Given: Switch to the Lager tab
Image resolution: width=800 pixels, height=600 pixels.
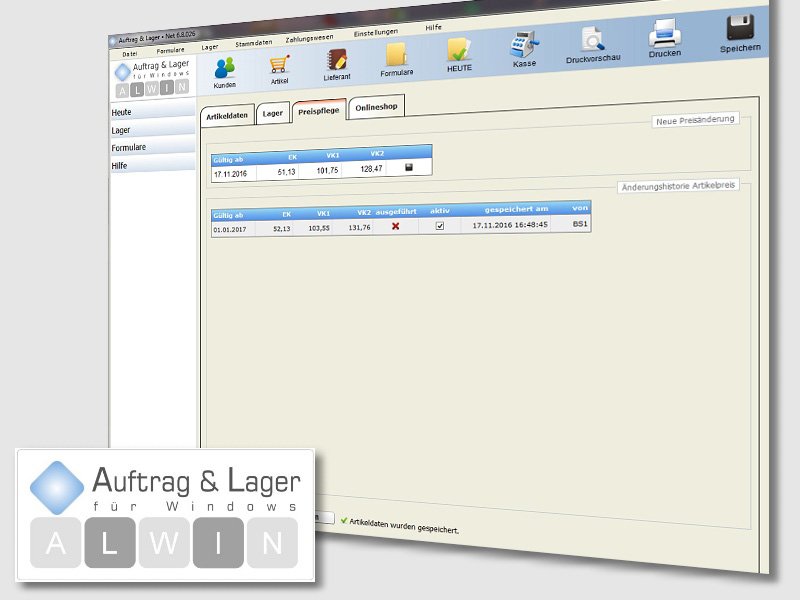Looking at the screenshot, I should coord(272,113).
